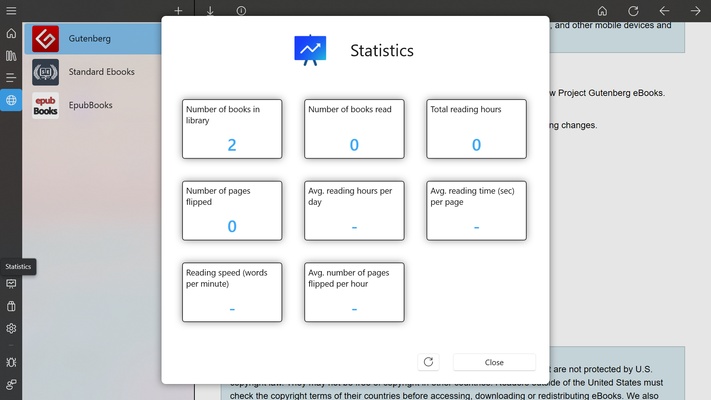Go to browser home page icon
The image size is (711, 400).
[x=602, y=10]
